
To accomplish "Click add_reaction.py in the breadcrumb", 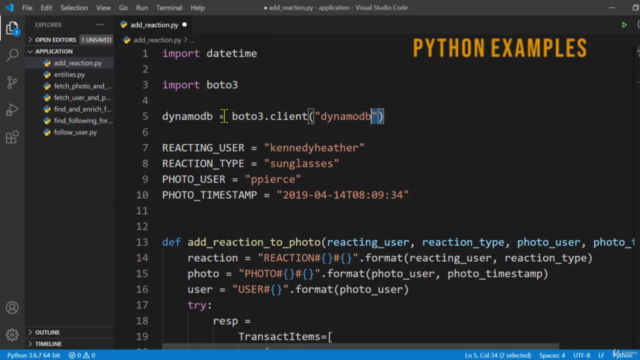I will [x=157, y=40].
